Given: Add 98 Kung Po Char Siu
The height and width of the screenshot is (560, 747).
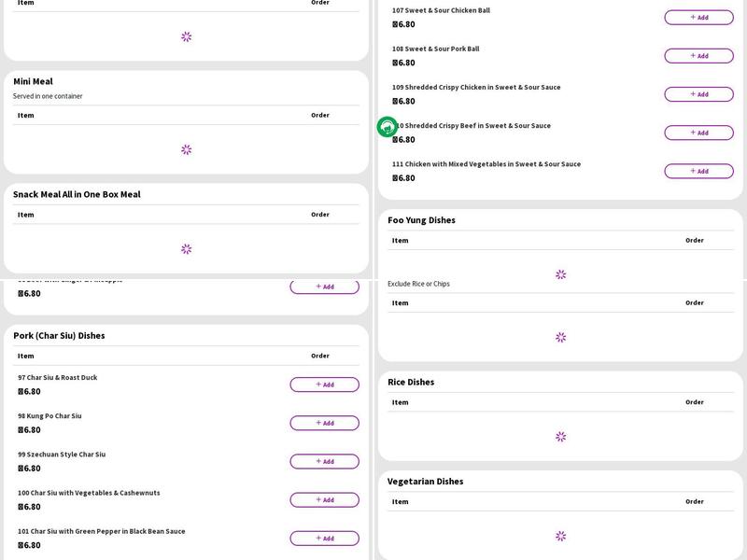Looking at the screenshot, I should pyautogui.click(x=324, y=423).
